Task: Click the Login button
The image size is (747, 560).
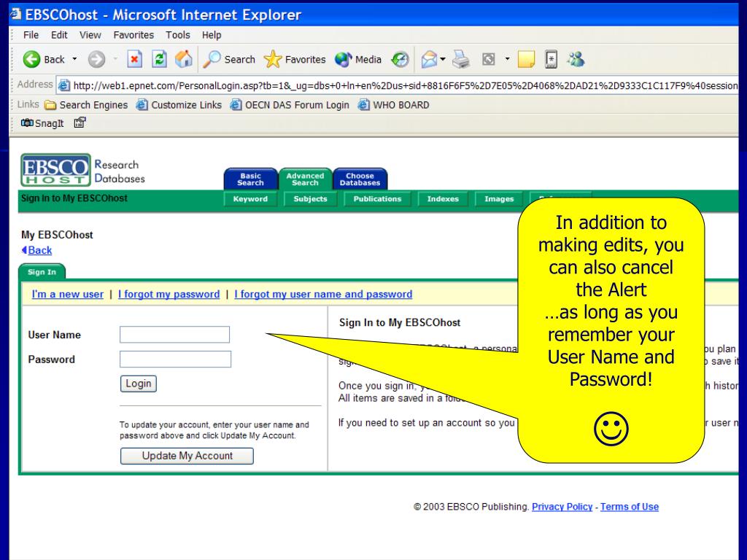Action: (x=139, y=384)
